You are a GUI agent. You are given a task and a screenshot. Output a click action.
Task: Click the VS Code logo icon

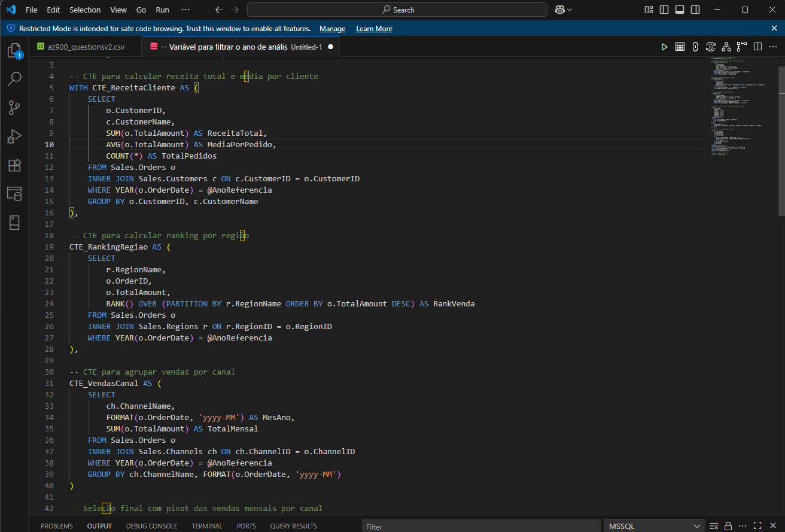click(10, 10)
